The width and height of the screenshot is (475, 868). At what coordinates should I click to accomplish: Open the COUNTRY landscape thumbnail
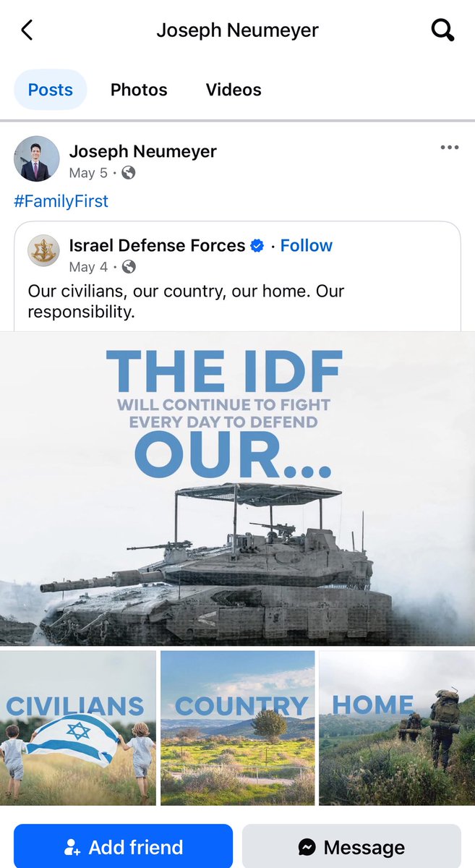pyautogui.click(x=237, y=728)
